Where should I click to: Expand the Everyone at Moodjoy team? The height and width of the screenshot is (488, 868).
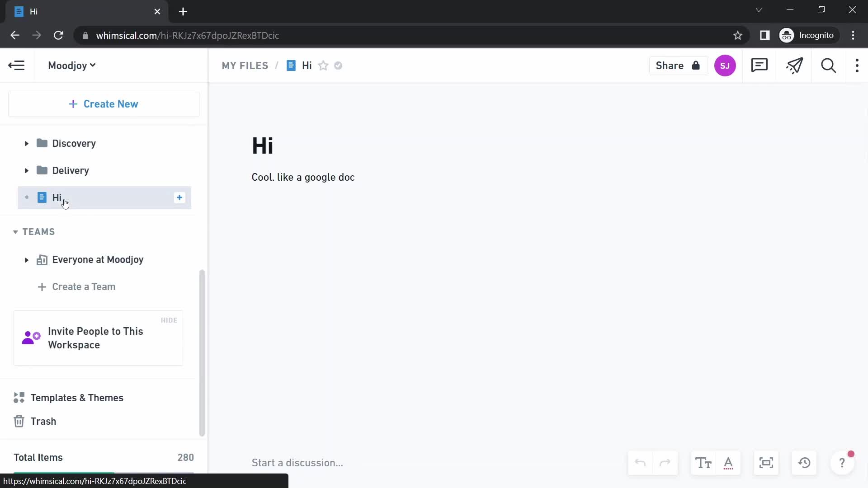click(26, 259)
